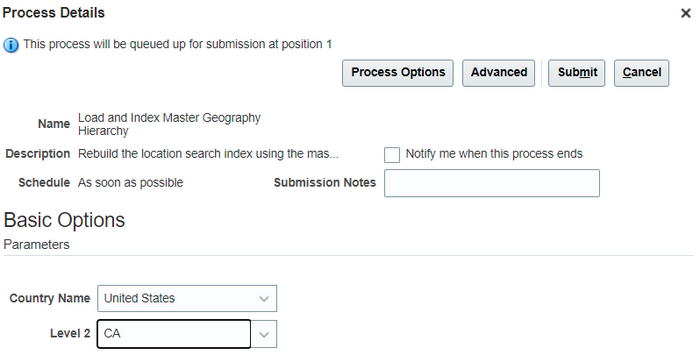
Task: Click the truncated Description text
Action: 208,154
